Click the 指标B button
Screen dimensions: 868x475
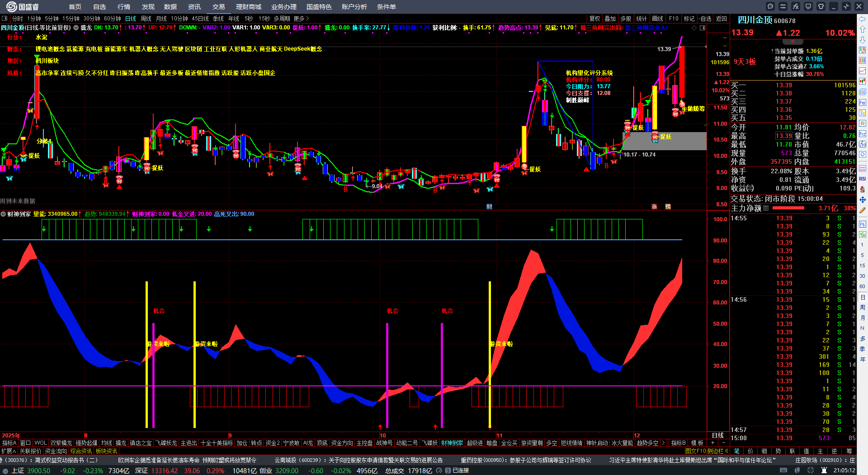[x=678, y=443]
